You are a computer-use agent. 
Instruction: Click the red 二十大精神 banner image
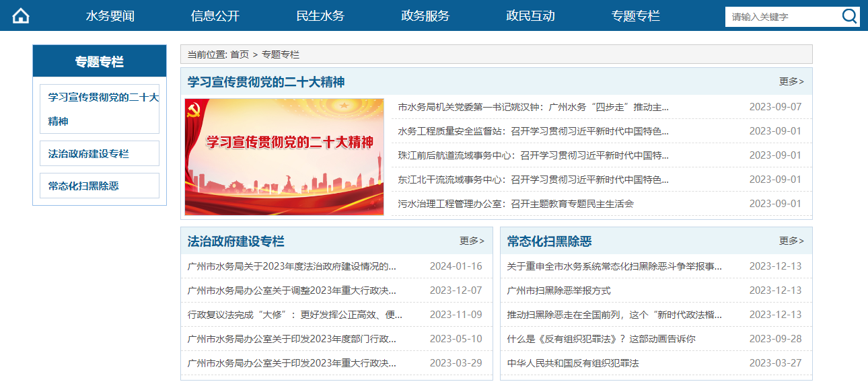[284, 157]
